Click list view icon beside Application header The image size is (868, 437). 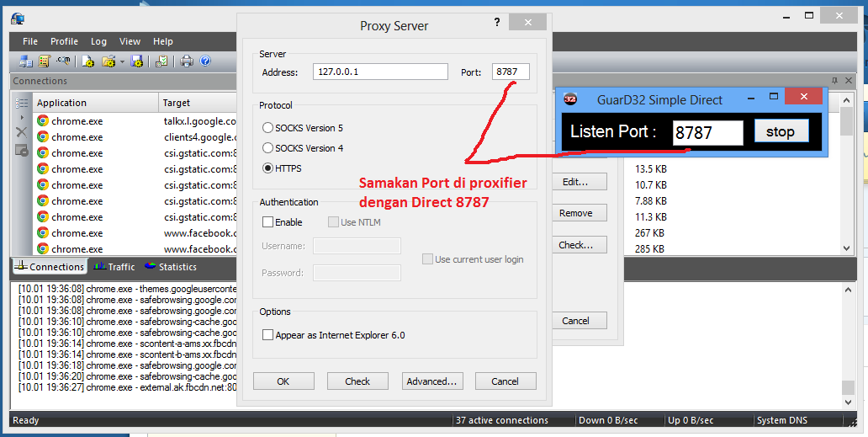pos(22,103)
